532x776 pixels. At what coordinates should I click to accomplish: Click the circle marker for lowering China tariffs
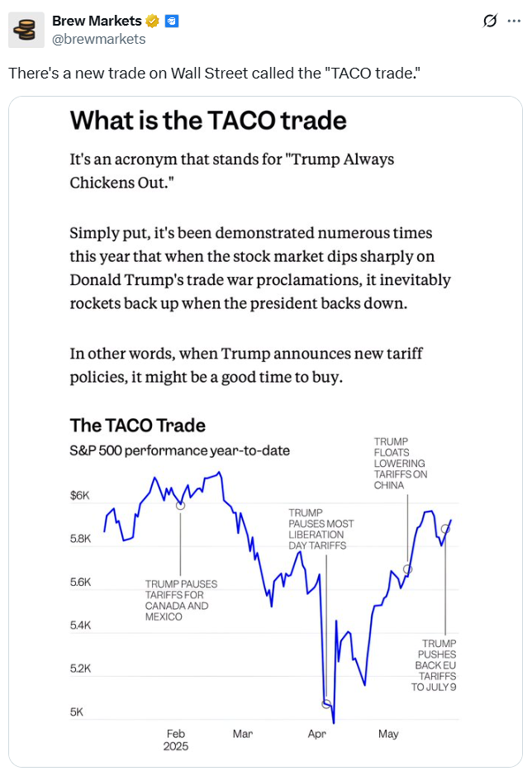tap(408, 569)
